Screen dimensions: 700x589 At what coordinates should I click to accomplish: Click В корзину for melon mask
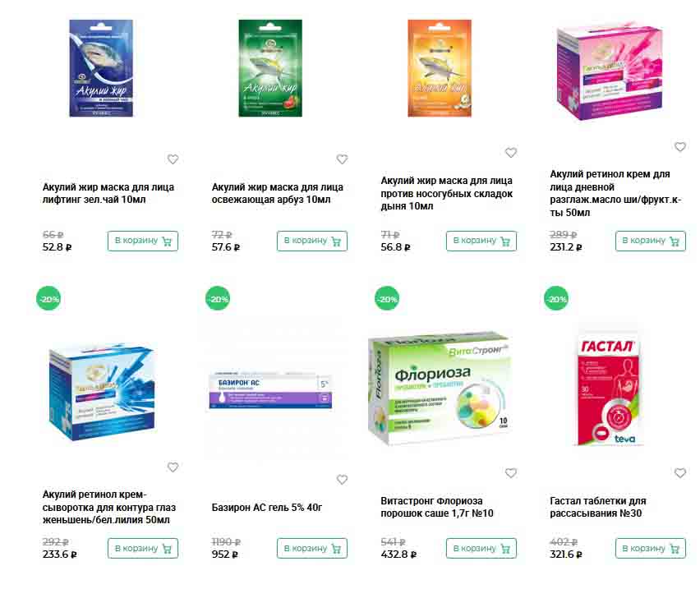(x=481, y=241)
